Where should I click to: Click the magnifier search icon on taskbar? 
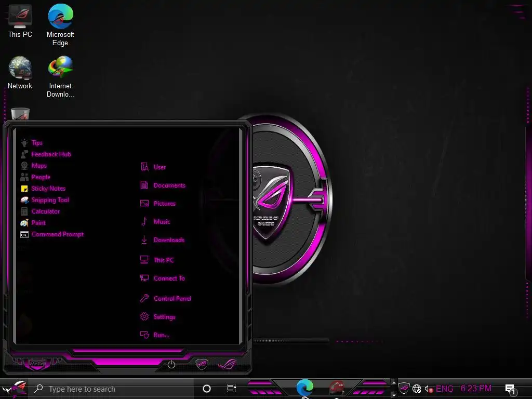coord(38,389)
